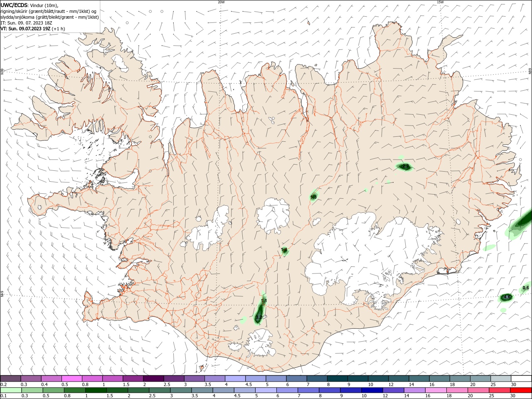Select the navy blue swatch labeled 10
532x399 pixels.
point(372,390)
